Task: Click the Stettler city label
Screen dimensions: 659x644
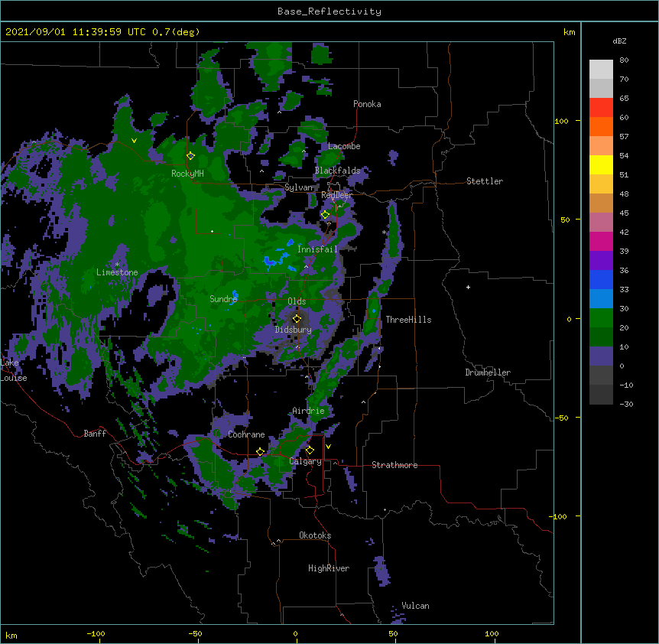Action: (x=485, y=181)
